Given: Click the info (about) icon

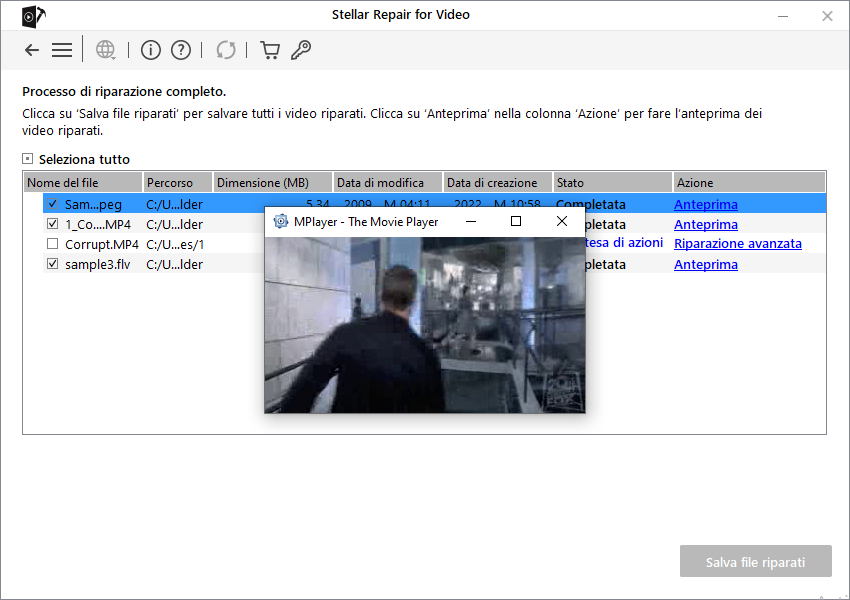Looking at the screenshot, I should click(150, 50).
